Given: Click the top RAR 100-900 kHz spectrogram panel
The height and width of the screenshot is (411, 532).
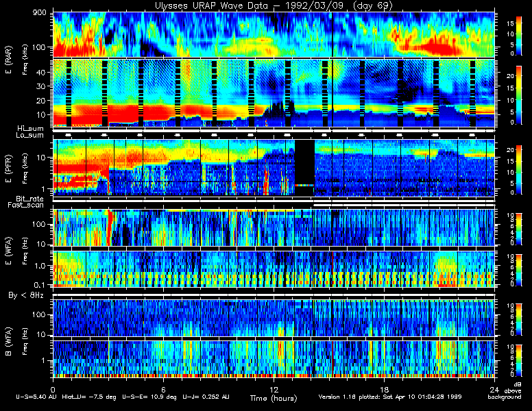Looking at the screenshot, I should (274, 34).
